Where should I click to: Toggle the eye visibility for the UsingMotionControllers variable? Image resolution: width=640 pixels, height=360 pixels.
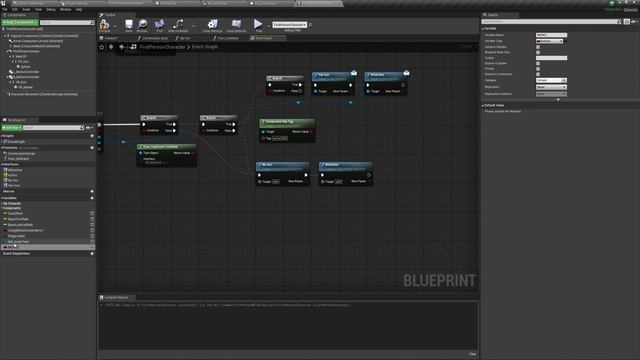(92, 231)
